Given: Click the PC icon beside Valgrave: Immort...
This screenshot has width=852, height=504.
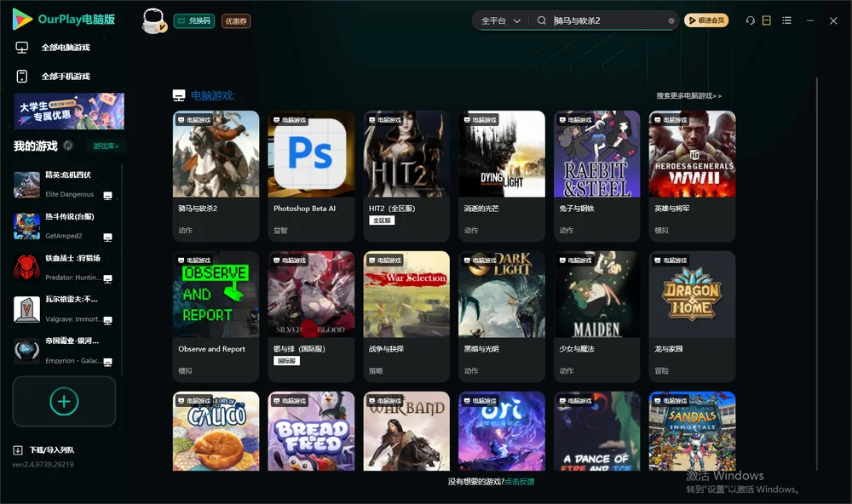Looking at the screenshot, I should (x=107, y=320).
